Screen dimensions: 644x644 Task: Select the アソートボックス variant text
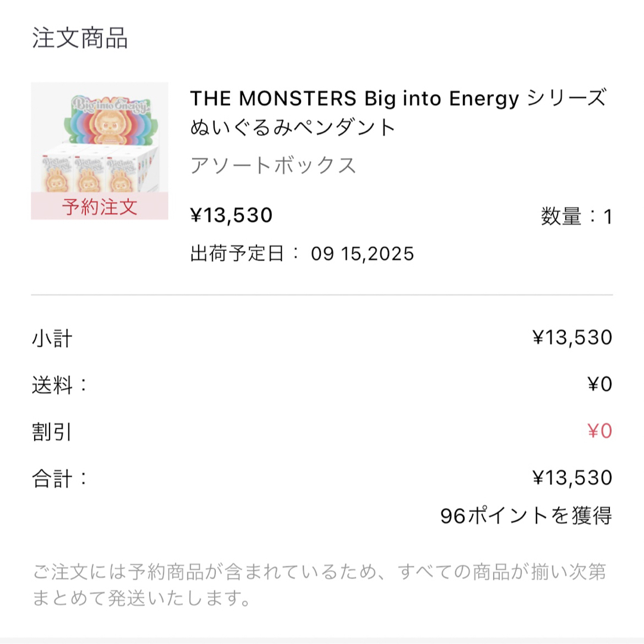[x=273, y=166]
